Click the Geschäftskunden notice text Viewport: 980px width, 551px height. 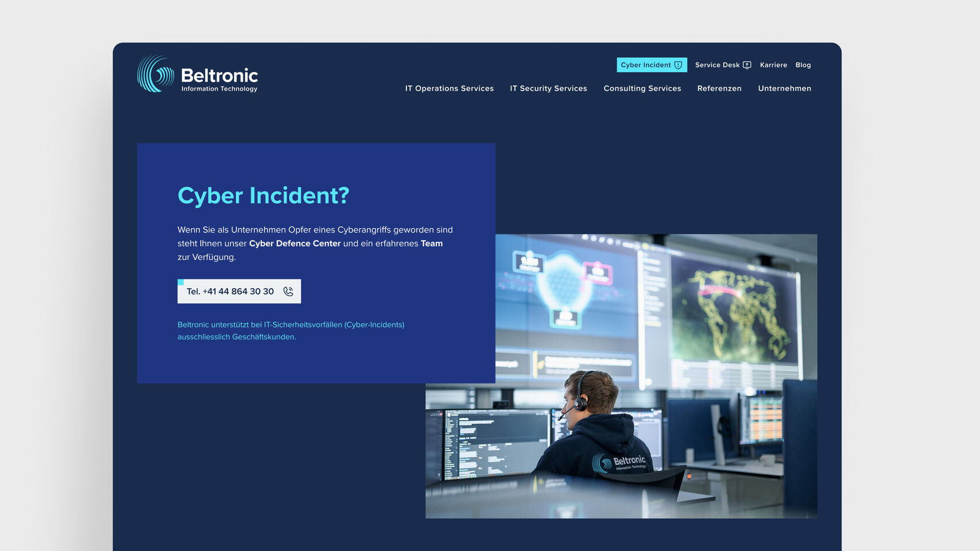click(x=291, y=331)
